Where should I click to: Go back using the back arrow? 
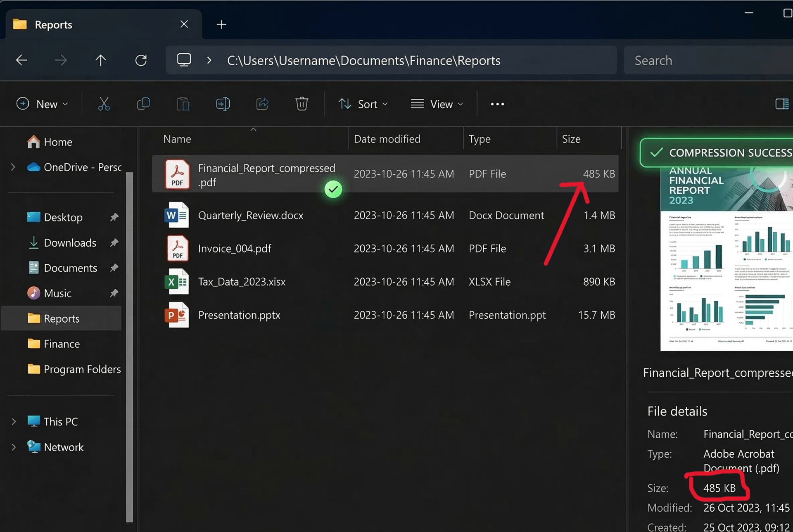click(x=21, y=60)
